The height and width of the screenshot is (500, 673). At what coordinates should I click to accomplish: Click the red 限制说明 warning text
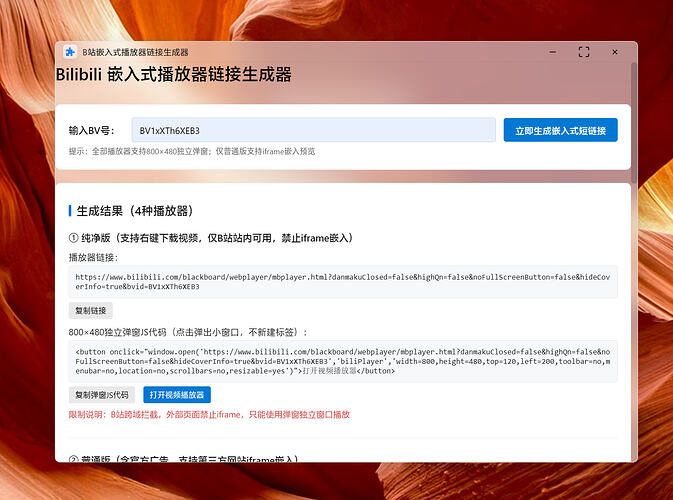coord(209,415)
